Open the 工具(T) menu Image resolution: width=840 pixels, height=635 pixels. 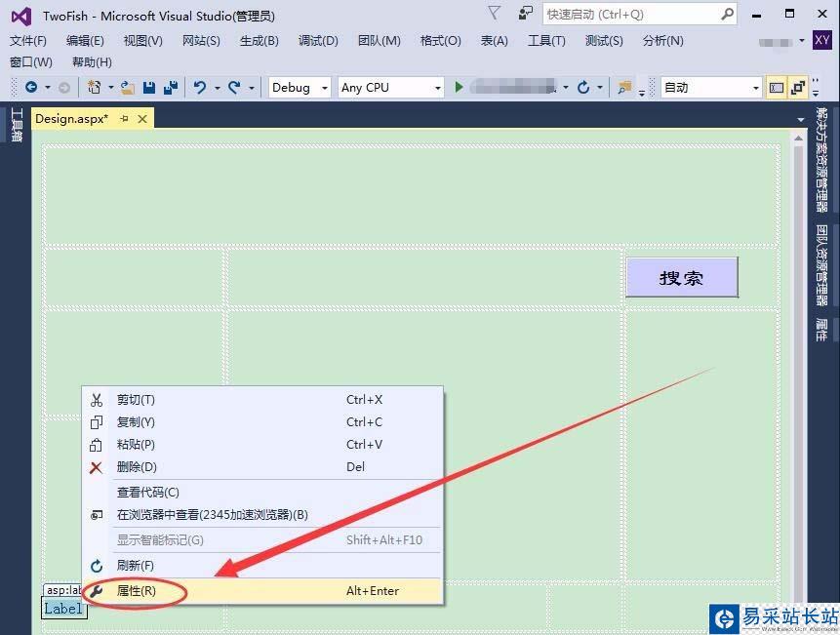(546, 41)
